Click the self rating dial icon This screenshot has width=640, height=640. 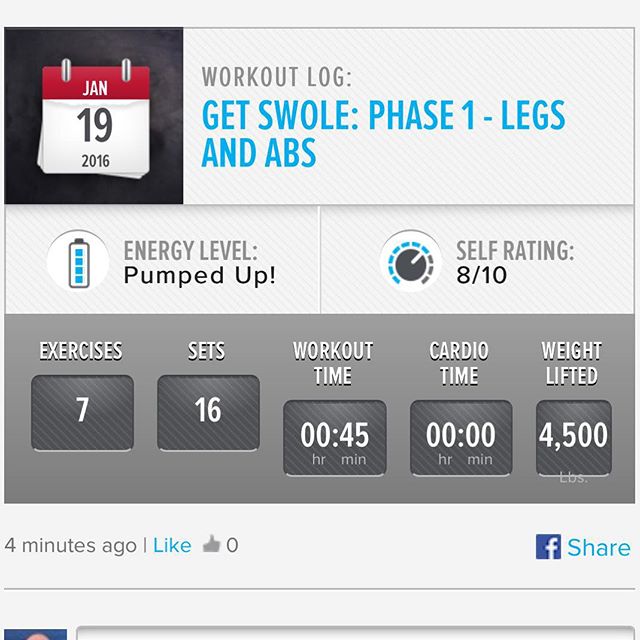click(411, 261)
